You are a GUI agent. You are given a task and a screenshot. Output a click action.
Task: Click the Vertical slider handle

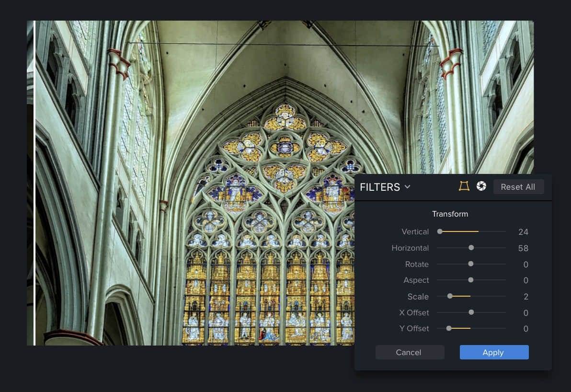[x=440, y=231]
